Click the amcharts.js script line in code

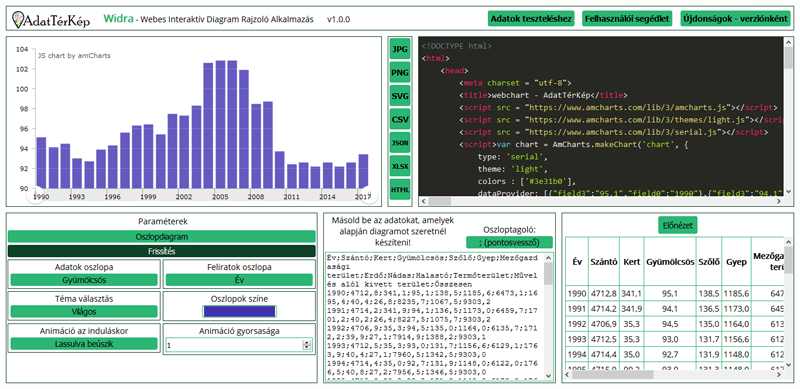618,107
